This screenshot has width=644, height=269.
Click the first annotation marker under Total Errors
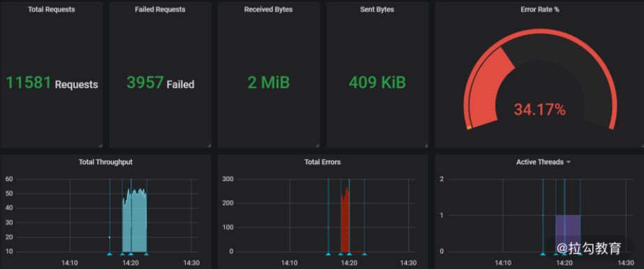(x=328, y=254)
